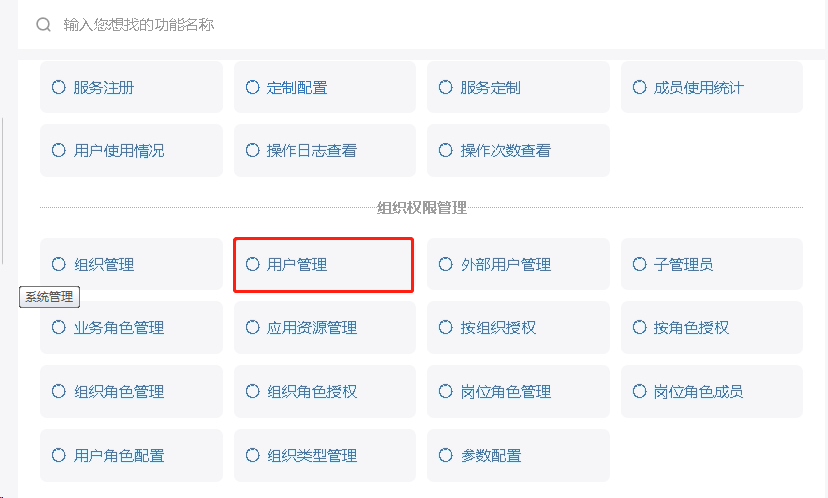
Task: Click the circle icon beside 服务注册
Action: (x=59, y=87)
